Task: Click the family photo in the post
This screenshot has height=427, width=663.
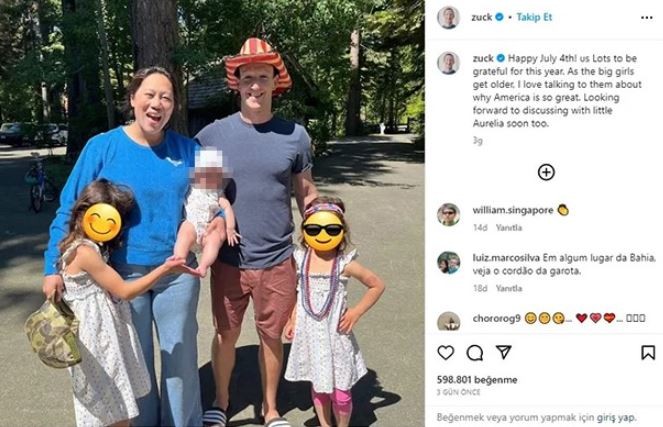Action: (x=212, y=214)
